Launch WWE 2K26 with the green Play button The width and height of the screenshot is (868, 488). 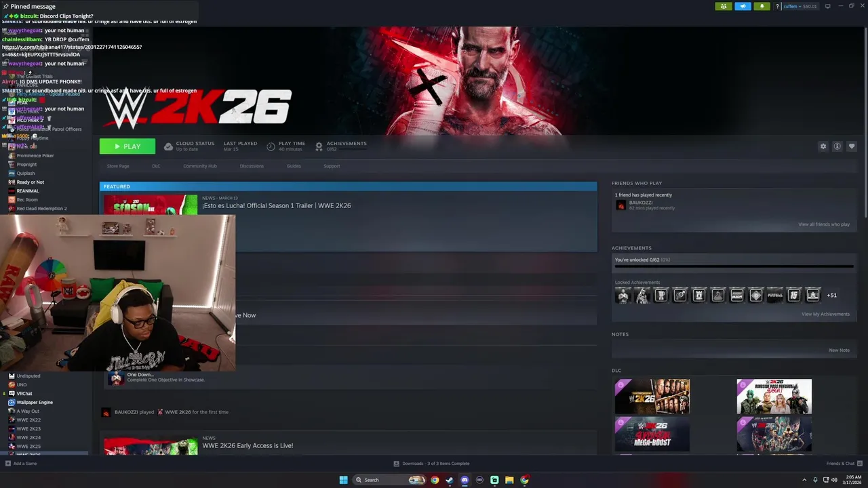[127, 146]
